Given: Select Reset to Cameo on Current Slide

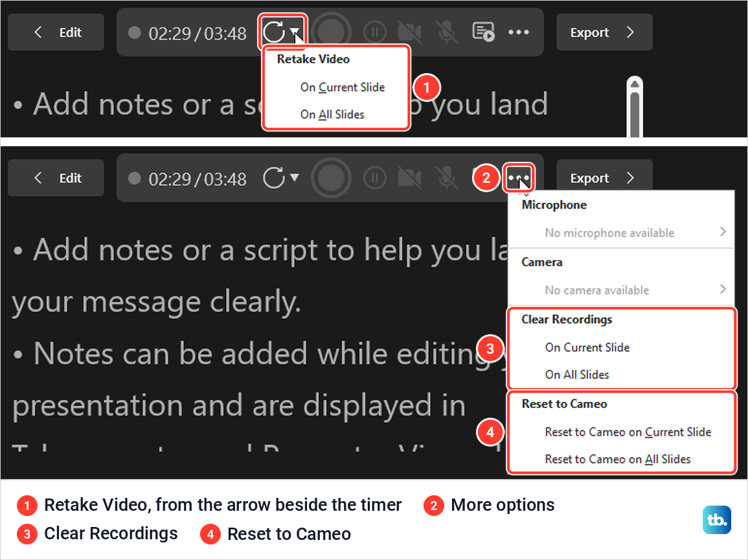Looking at the screenshot, I should 628,432.
